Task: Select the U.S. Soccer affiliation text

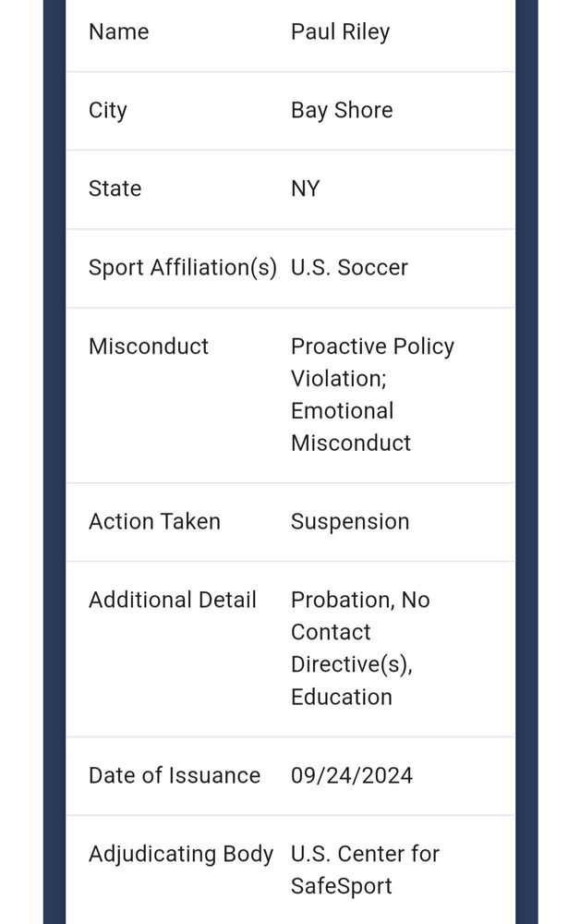Action: coord(349,268)
